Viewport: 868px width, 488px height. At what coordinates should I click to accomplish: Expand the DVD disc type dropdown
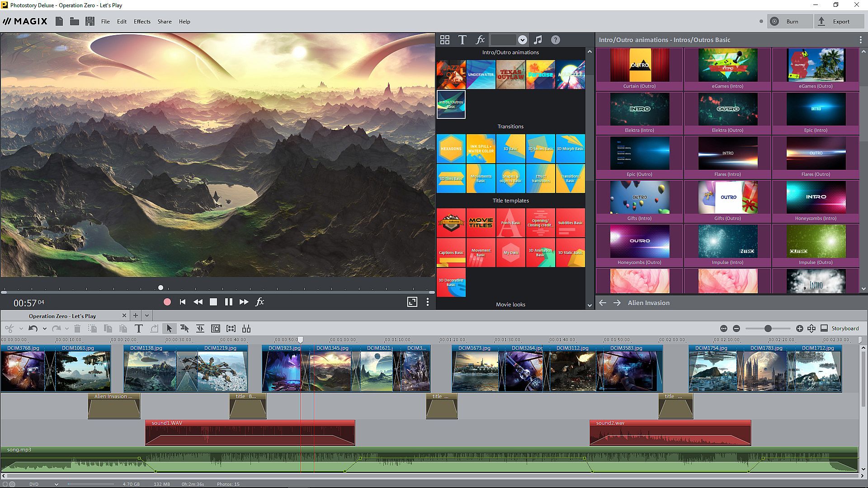tap(56, 484)
